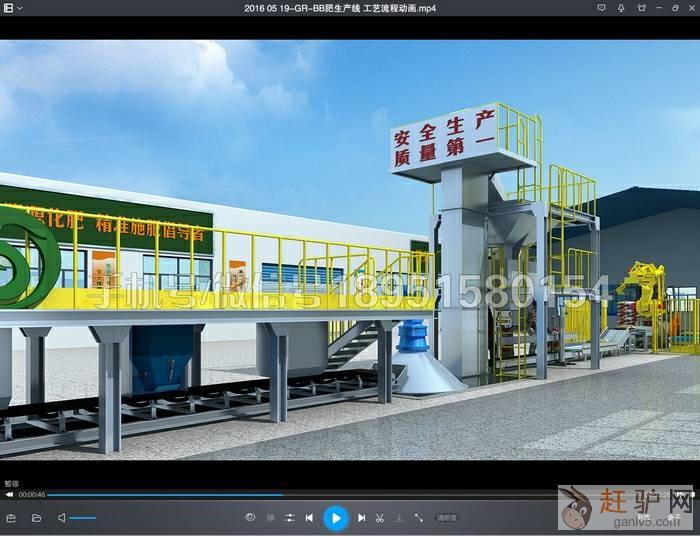This screenshot has height=536, width=700.
Task: Click the scissors clip icon
Action: (x=380, y=518)
